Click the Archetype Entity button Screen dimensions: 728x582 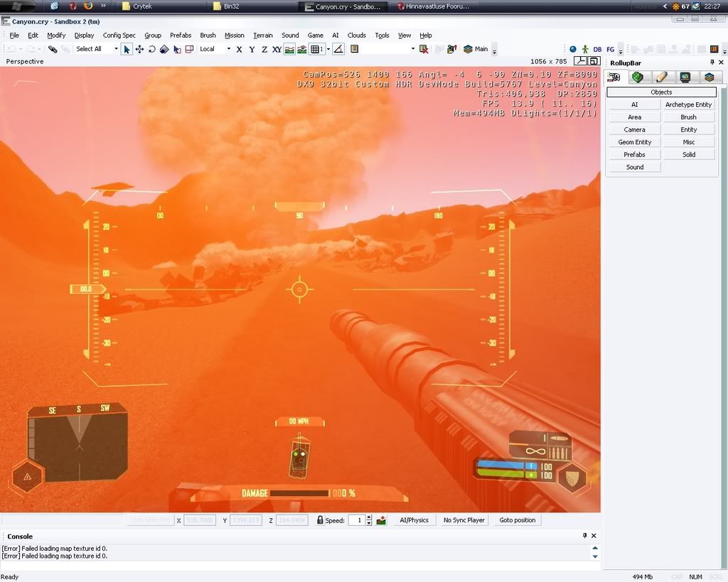click(x=688, y=104)
